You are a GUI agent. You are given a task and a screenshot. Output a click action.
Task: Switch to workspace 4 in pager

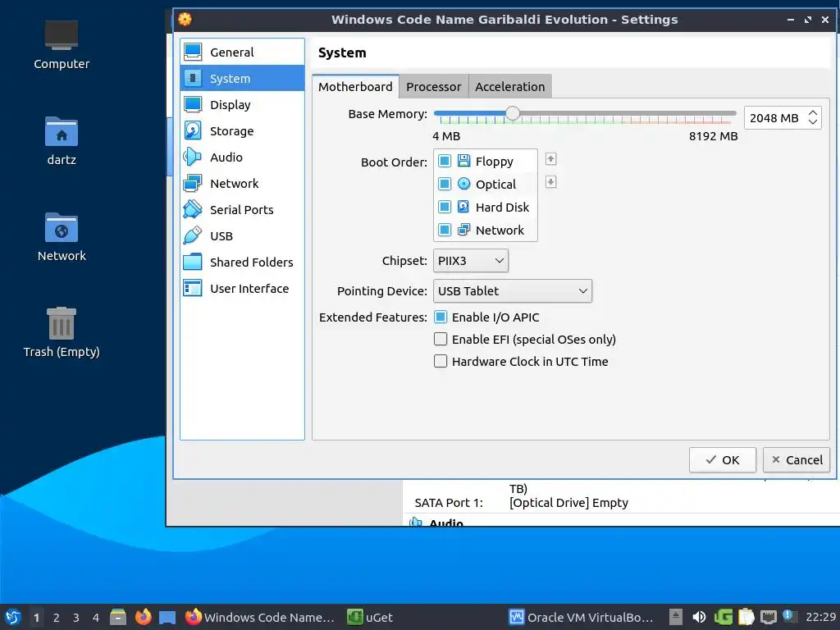click(x=96, y=618)
